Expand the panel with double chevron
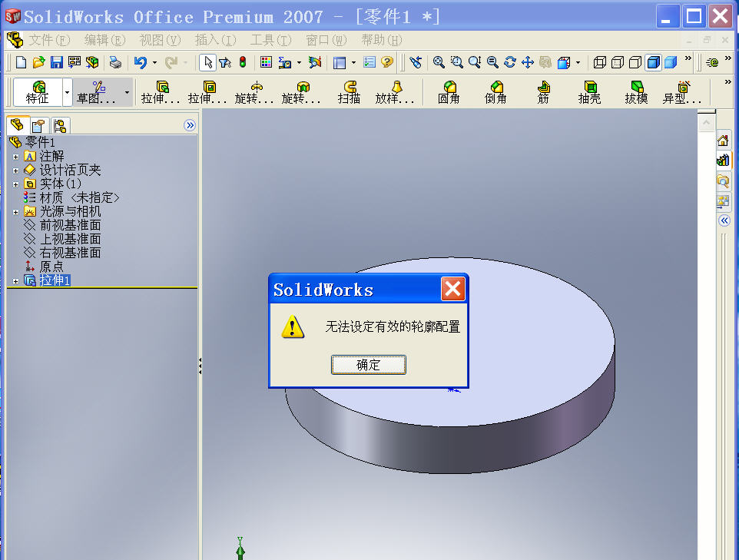This screenshot has height=560, width=739. click(x=190, y=125)
